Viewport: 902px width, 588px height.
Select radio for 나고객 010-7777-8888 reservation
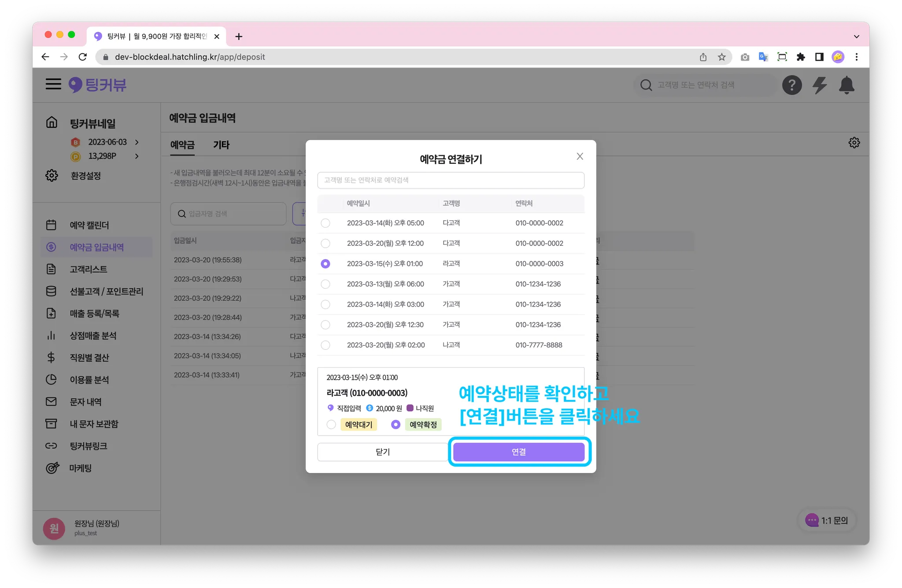click(x=325, y=345)
